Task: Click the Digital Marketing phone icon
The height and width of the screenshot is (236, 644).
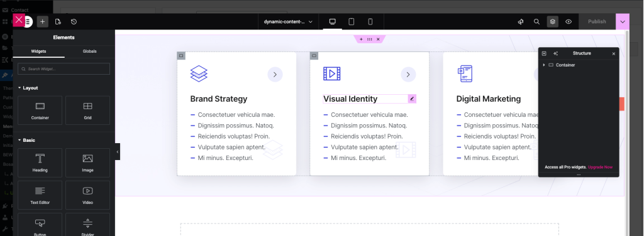Action: coord(465,74)
